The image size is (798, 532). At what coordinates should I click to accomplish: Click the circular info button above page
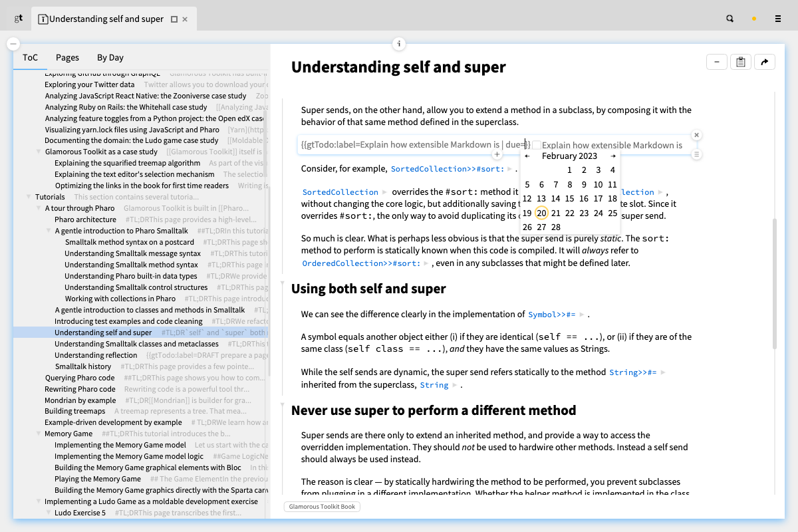[399, 44]
